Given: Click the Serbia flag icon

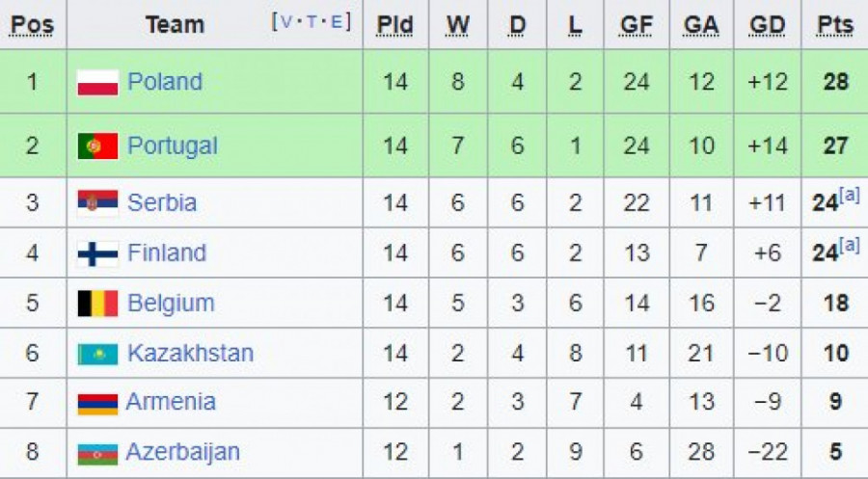Looking at the screenshot, I should pyautogui.click(x=97, y=202).
